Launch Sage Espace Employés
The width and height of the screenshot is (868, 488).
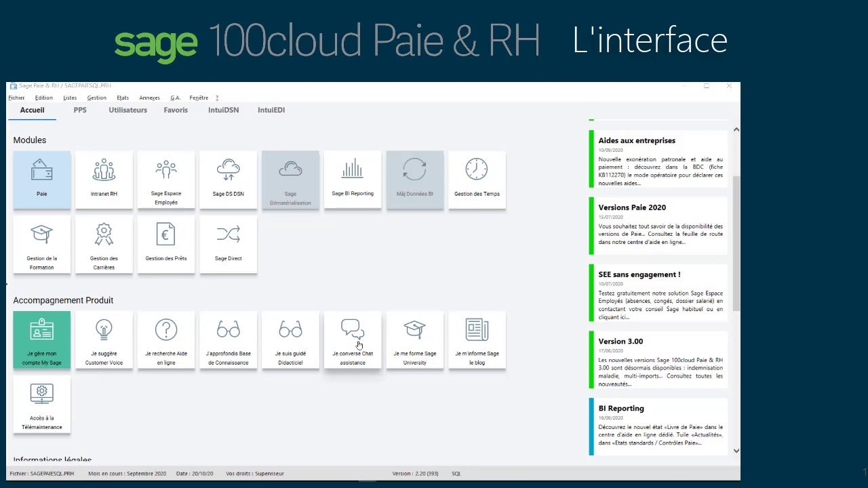[x=166, y=179]
